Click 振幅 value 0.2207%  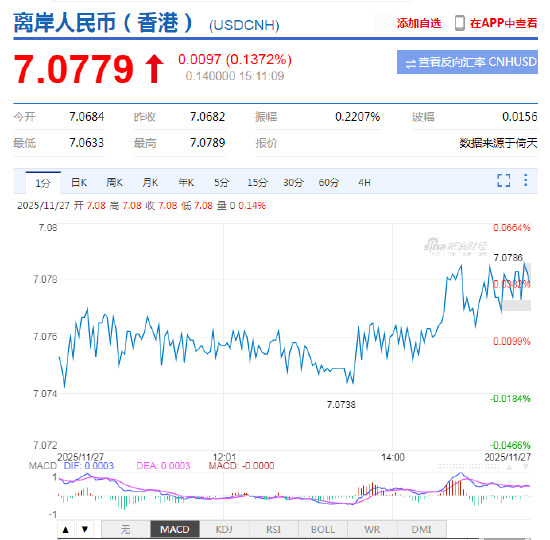pyautogui.click(x=357, y=116)
